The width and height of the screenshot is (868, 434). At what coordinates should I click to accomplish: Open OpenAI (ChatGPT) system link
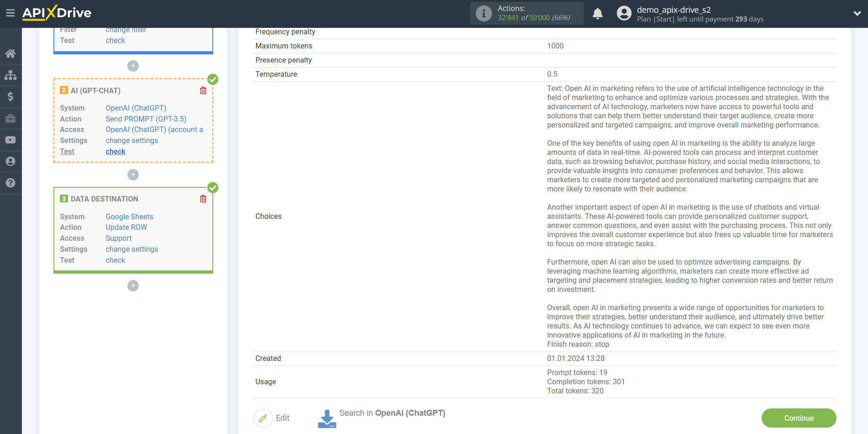(x=136, y=108)
